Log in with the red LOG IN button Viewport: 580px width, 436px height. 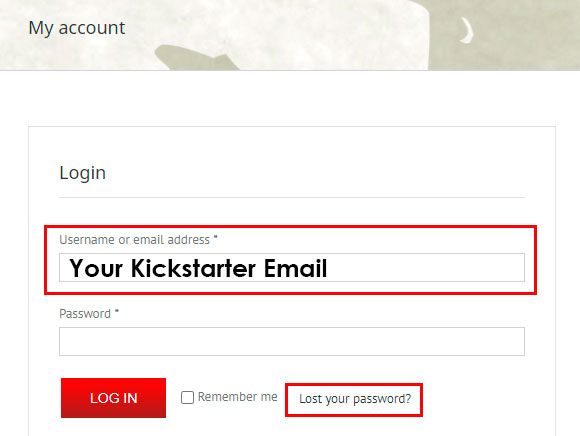[x=113, y=398]
